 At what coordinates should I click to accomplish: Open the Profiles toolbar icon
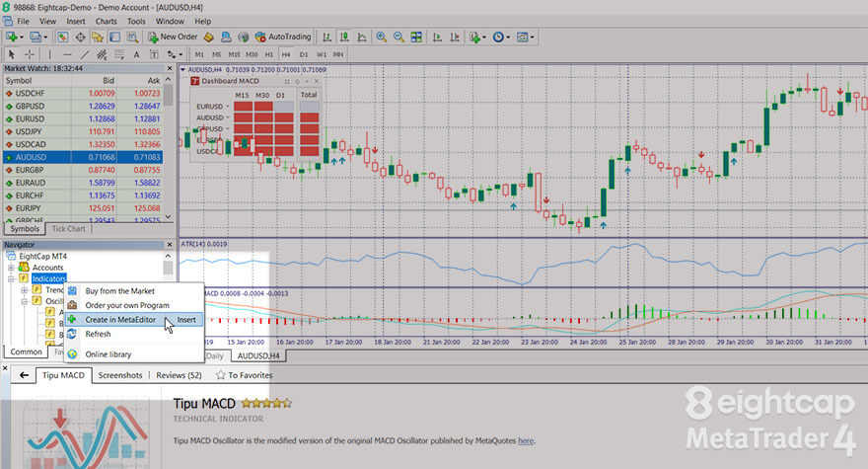coord(36,38)
